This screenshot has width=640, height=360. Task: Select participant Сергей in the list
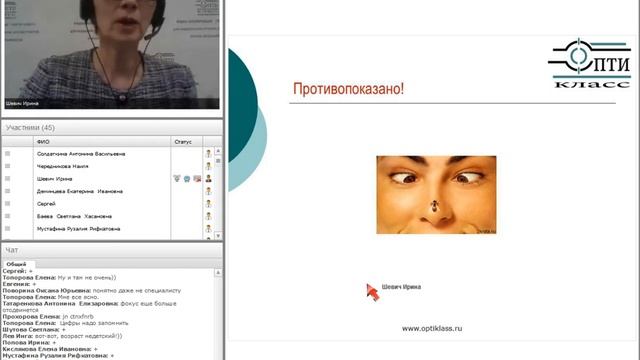[x=46, y=204]
